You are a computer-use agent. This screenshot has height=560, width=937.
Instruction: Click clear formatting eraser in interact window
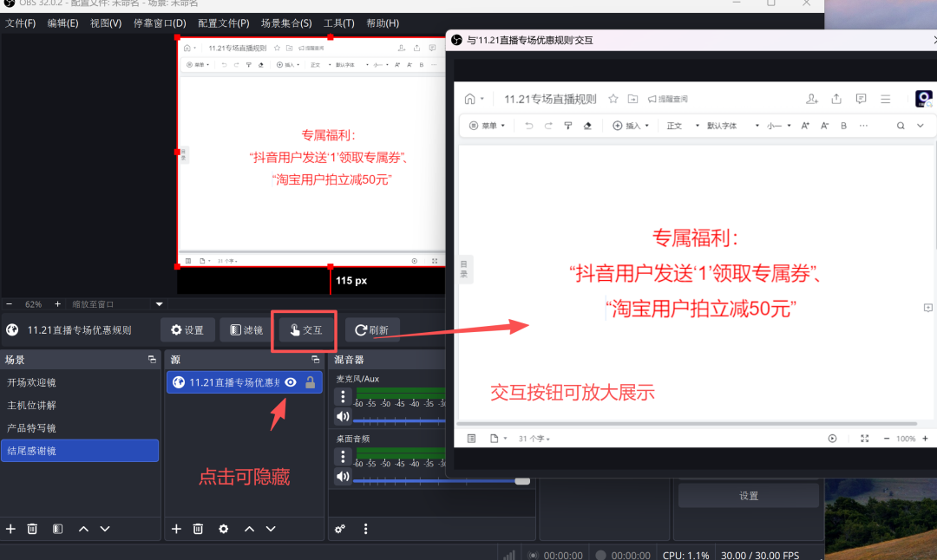(587, 126)
